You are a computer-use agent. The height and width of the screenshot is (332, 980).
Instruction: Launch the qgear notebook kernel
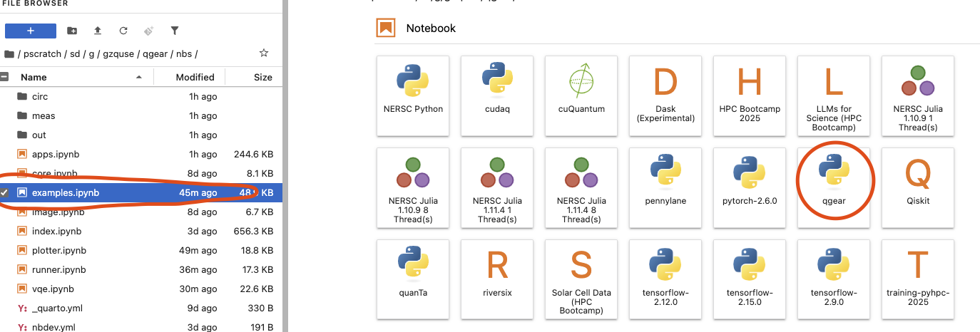pos(834,183)
